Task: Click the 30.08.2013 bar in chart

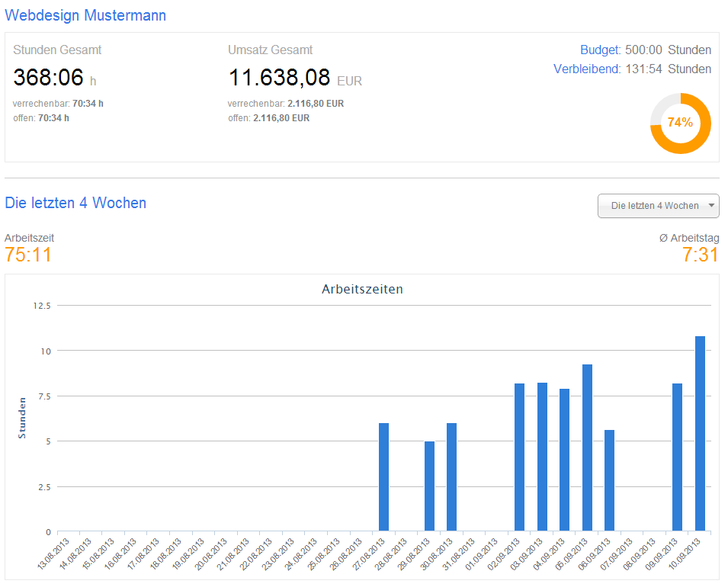Action: 452,477
